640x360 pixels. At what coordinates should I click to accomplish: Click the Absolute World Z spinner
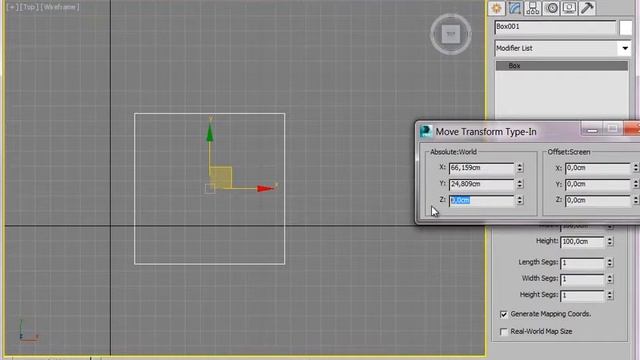(520, 200)
